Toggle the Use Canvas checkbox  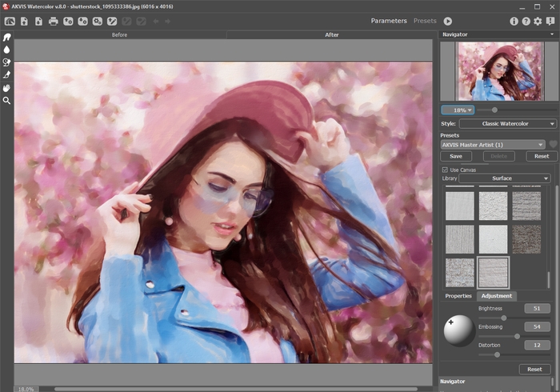pyautogui.click(x=445, y=170)
